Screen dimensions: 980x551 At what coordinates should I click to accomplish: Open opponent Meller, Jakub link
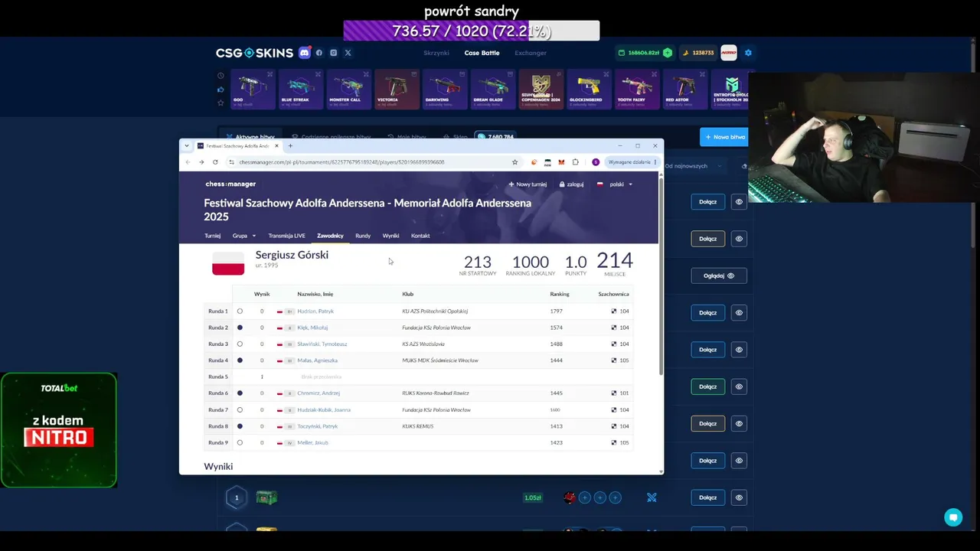(x=312, y=443)
